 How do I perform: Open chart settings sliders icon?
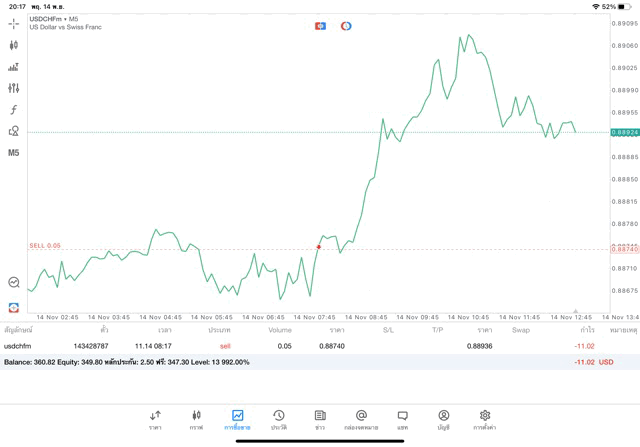pos(13,88)
